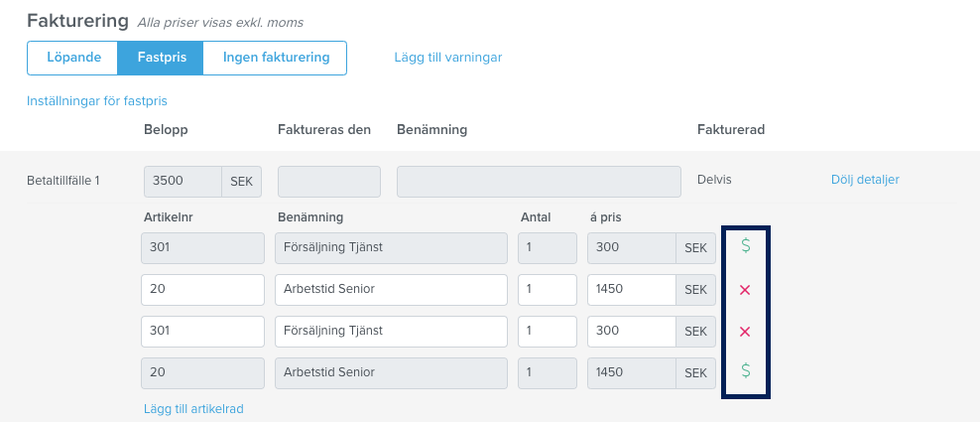Click the greyed-out Försäljning Tjänst name field
Viewport: 980px width, 422px height.
click(x=391, y=248)
